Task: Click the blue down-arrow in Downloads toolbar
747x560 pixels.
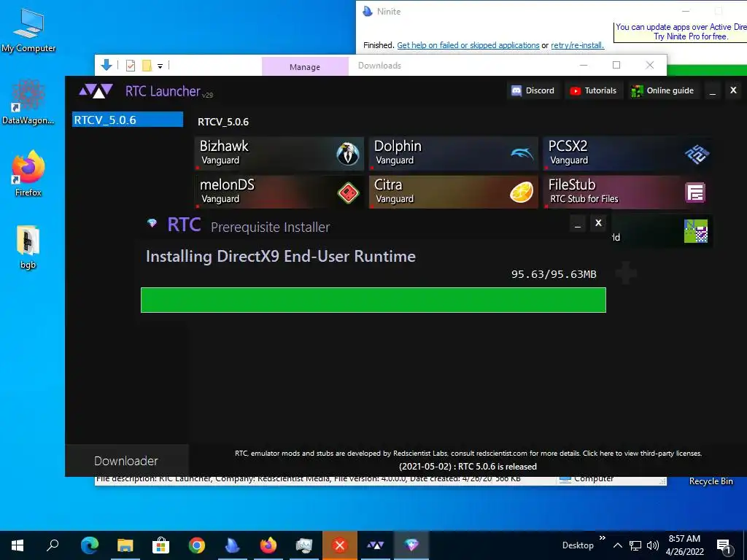Action: click(x=107, y=65)
